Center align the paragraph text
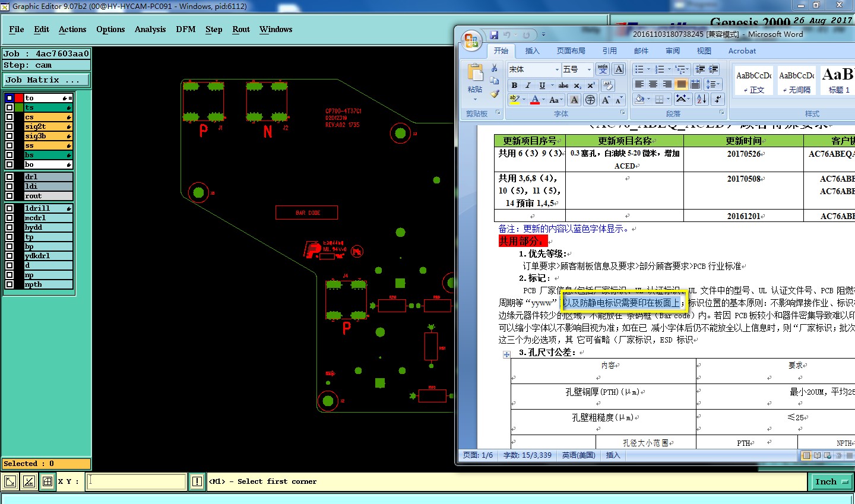 [653, 84]
